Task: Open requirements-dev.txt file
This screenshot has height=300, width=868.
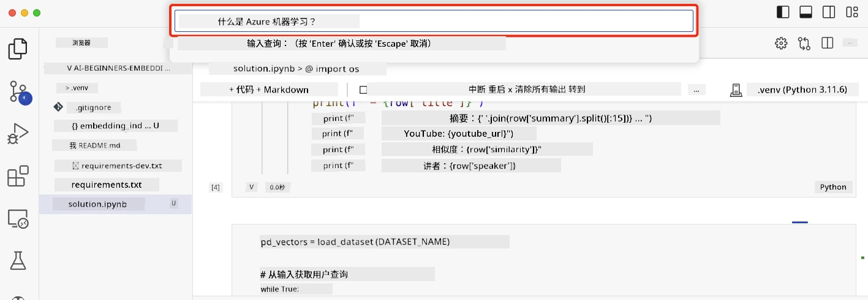Action: (x=118, y=166)
